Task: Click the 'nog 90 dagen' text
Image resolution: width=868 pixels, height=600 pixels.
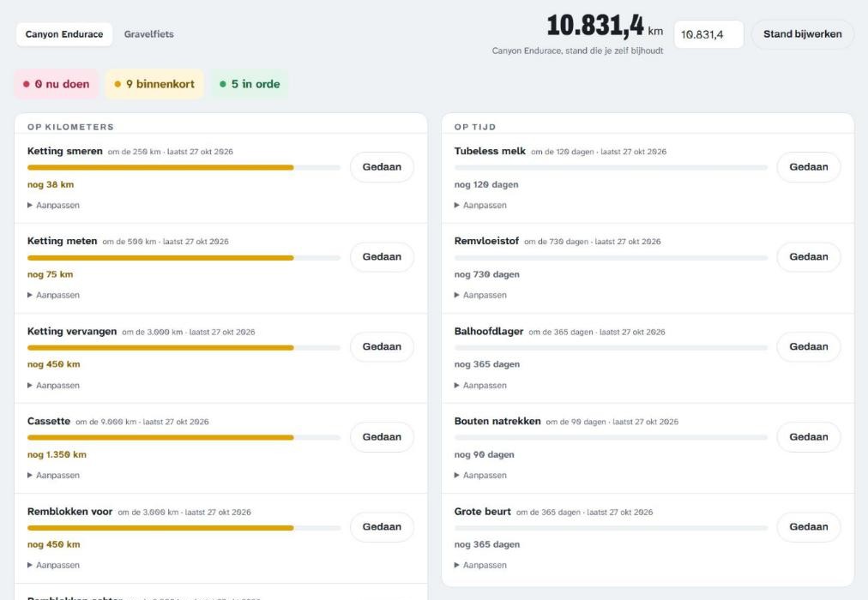Action: tap(485, 454)
